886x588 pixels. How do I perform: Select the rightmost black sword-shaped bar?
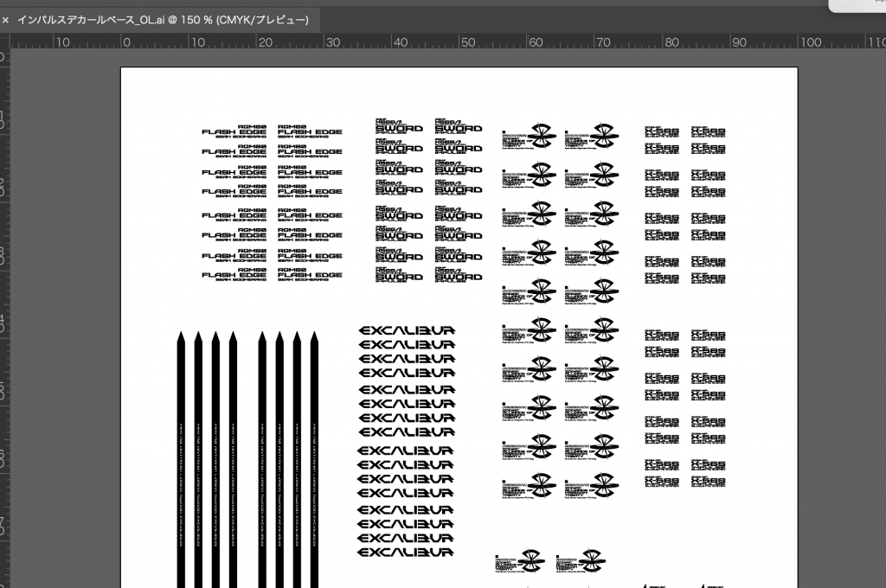tap(315, 458)
